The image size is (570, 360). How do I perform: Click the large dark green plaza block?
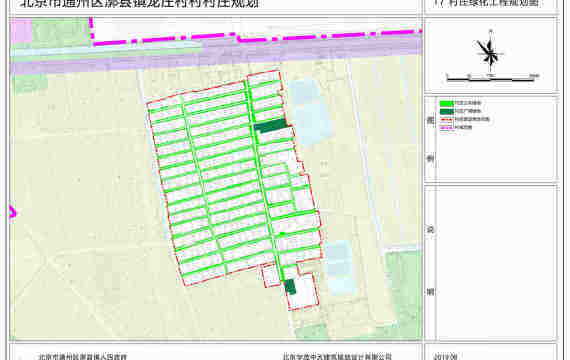271,125
